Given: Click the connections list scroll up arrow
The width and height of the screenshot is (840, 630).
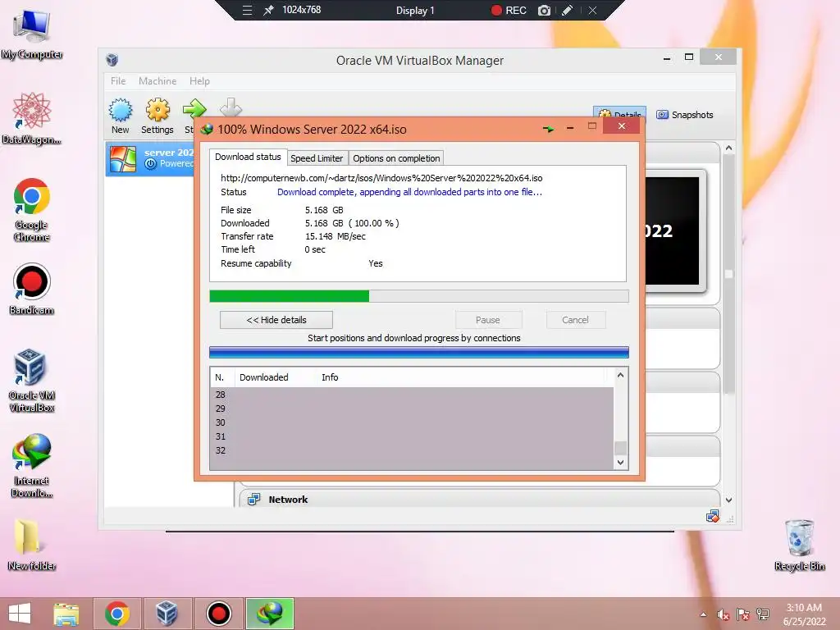Looking at the screenshot, I should 620,375.
